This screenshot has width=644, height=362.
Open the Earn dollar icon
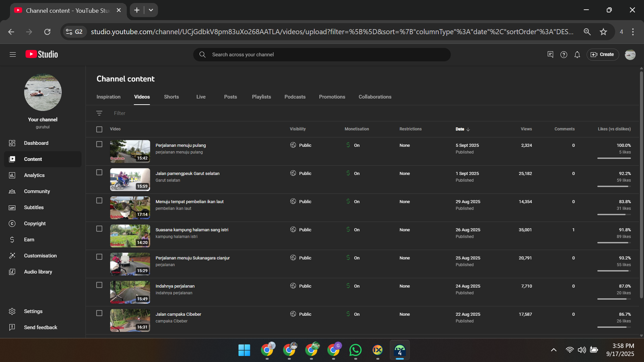pyautogui.click(x=12, y=240)
